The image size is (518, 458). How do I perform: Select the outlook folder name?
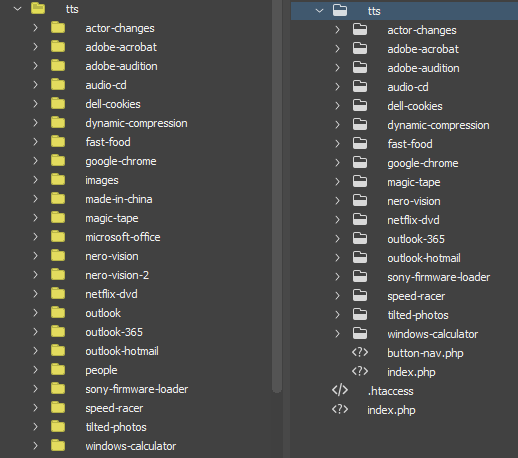pos(103,313)
